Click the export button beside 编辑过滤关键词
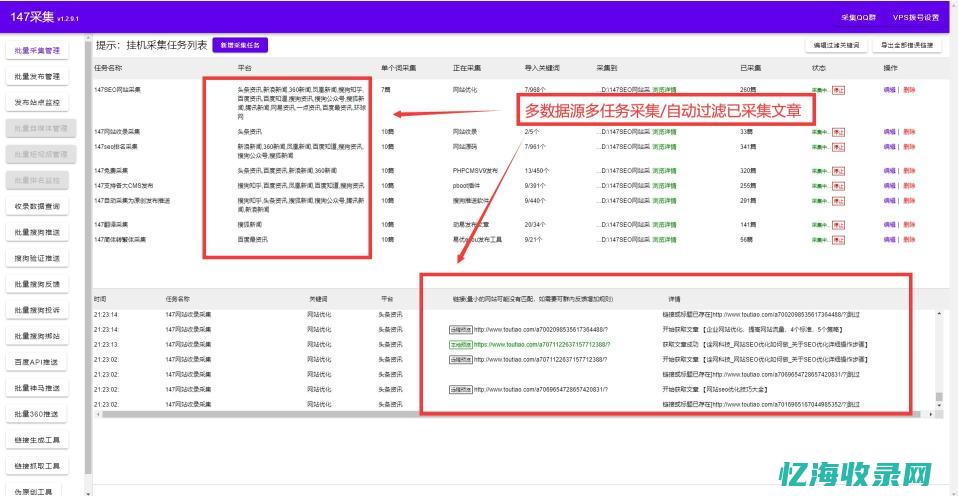 click(908, 45)
